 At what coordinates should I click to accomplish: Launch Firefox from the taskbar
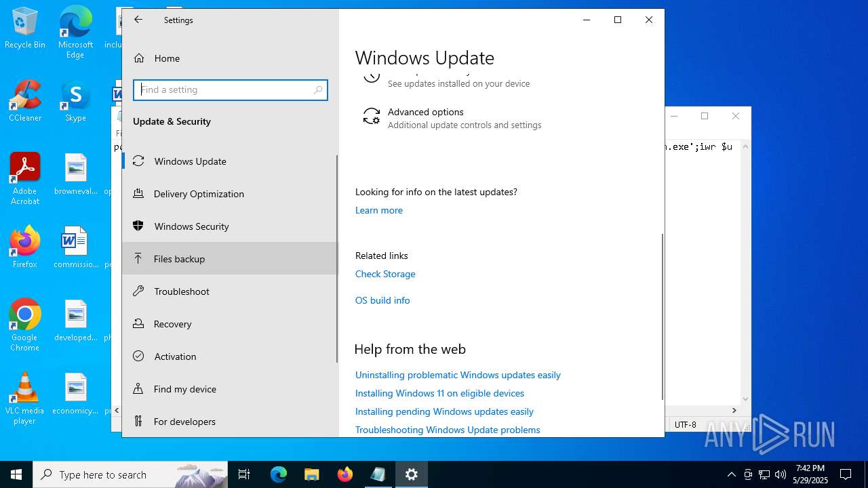click(x=345, y=474)
